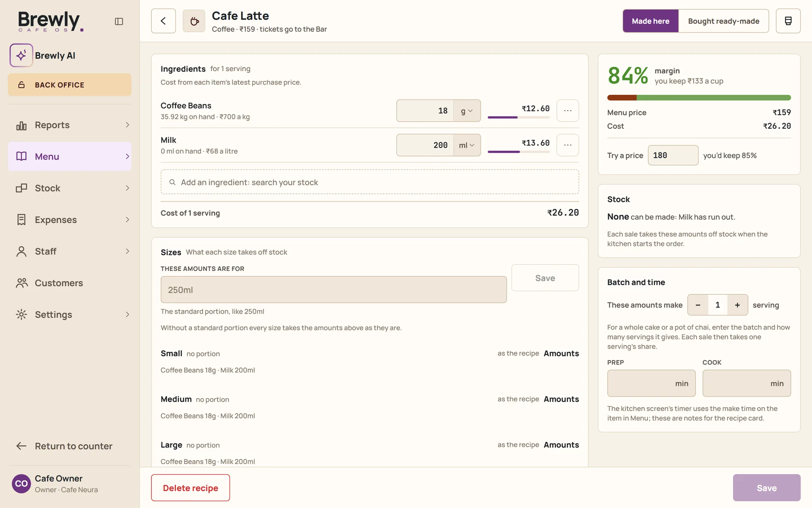Decrease servings with the minus stepper

click(x=698, y=305)
